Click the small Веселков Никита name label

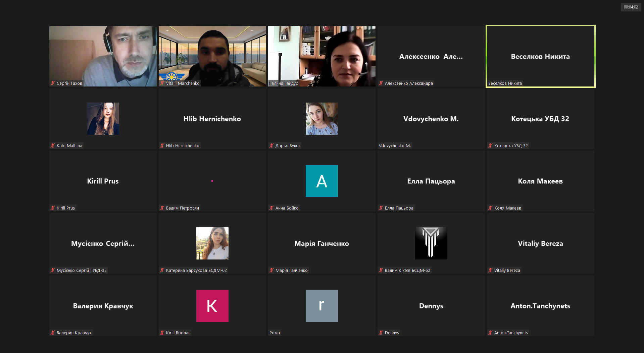tap(505, 83)
